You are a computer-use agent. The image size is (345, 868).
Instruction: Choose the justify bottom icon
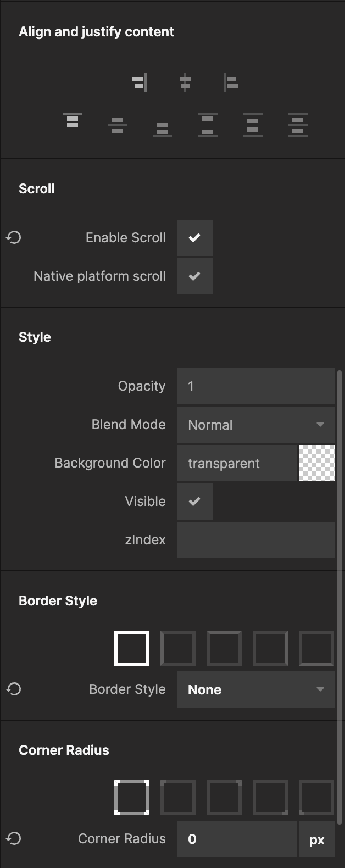[x=163, y=129]
